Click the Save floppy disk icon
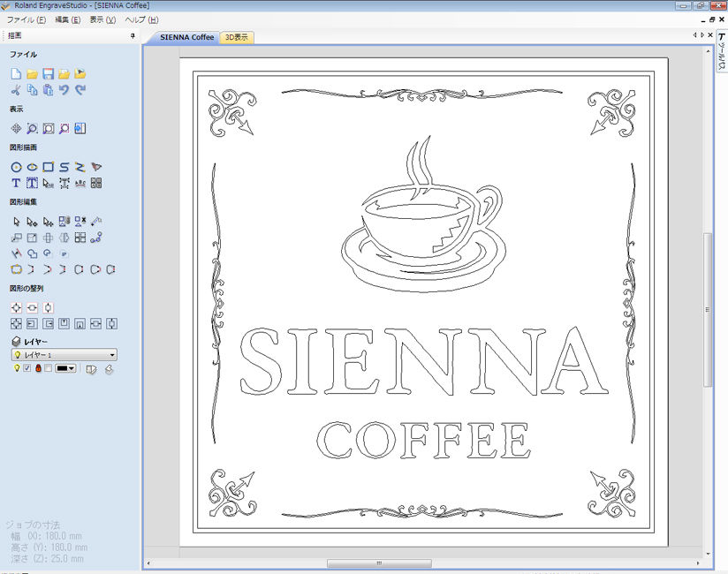 coord(49,74)
